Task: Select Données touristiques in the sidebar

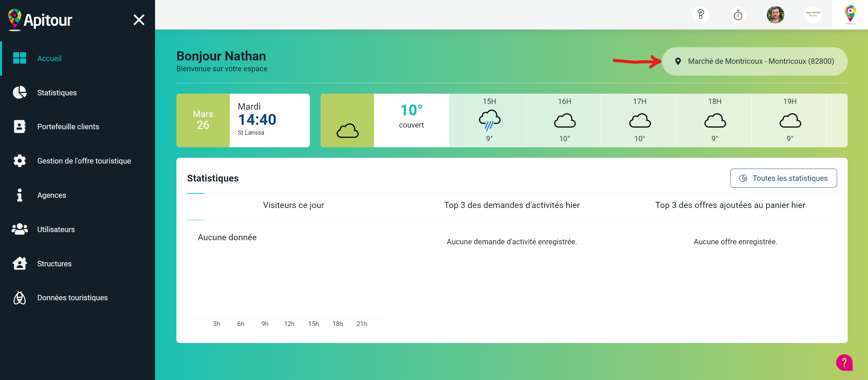Action: (72, 298)
